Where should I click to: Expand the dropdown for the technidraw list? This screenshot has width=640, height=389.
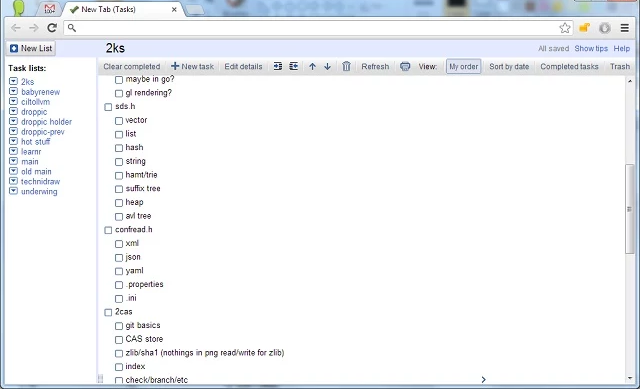(13, 181)
